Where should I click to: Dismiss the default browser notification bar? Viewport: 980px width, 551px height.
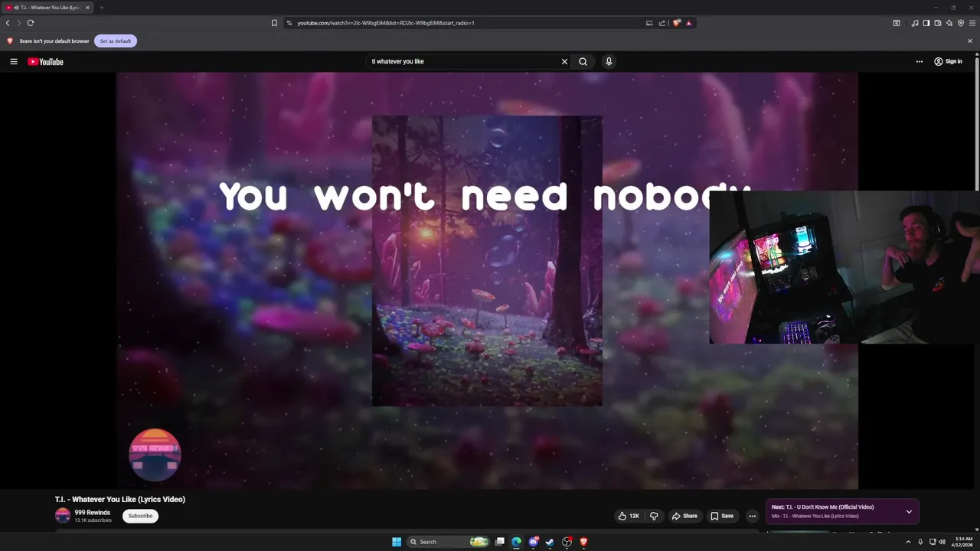pos(970,41)
